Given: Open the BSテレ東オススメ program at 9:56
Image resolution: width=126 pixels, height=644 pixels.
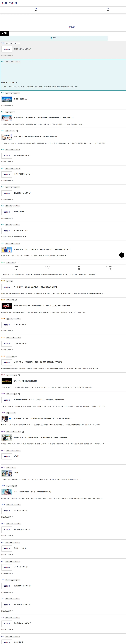Looking at the screenshot, I should click(x=63, y=231).
